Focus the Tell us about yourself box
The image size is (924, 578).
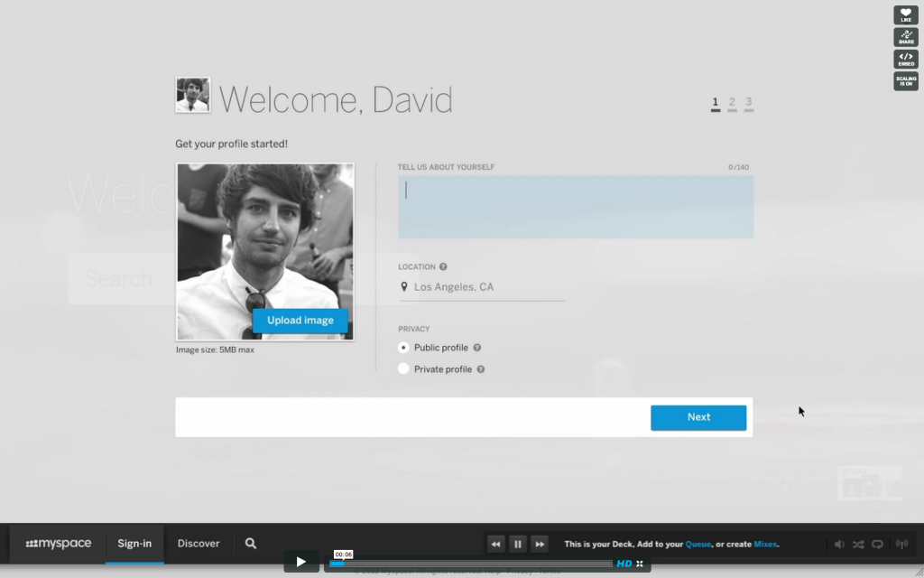pyautogui.click(x=576, y=207)
